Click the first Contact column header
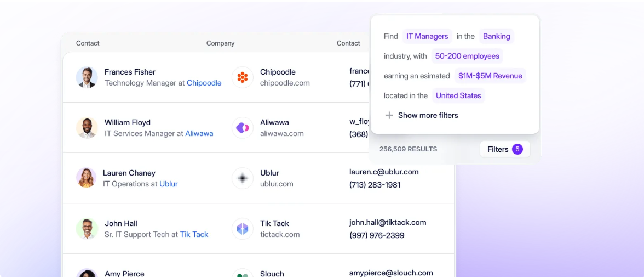The width and height of the screenshot is (644, 277). (x=88, y=43)
